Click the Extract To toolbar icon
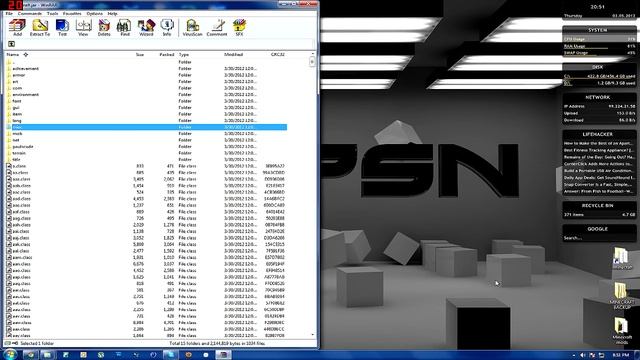 pos(40,28)
